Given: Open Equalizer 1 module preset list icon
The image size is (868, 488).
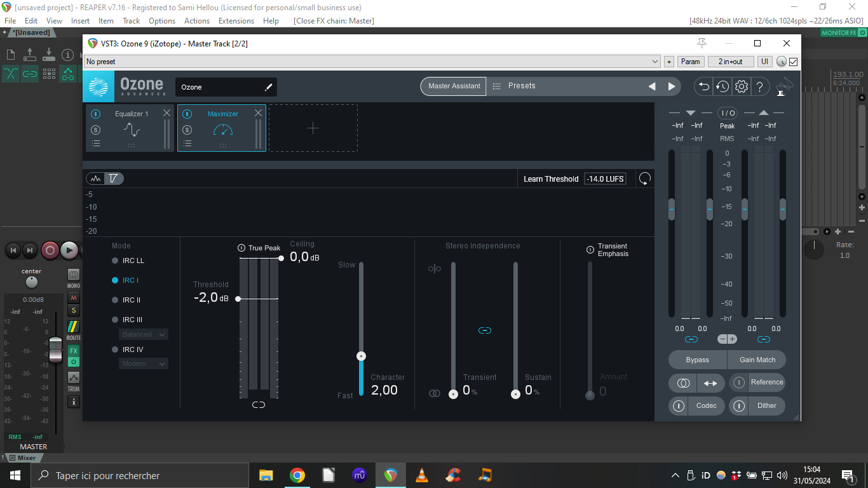Looking at the screenshot, I should coord(96,144).
